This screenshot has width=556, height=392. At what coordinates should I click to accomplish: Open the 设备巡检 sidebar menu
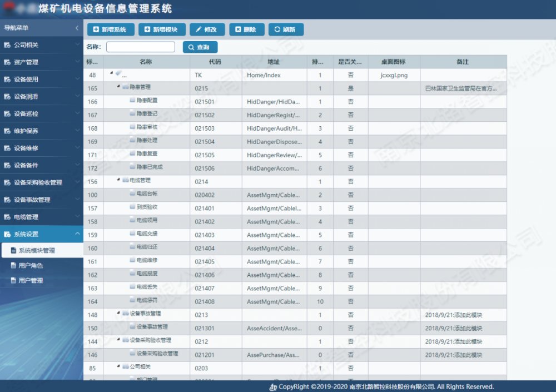point(42,114)
